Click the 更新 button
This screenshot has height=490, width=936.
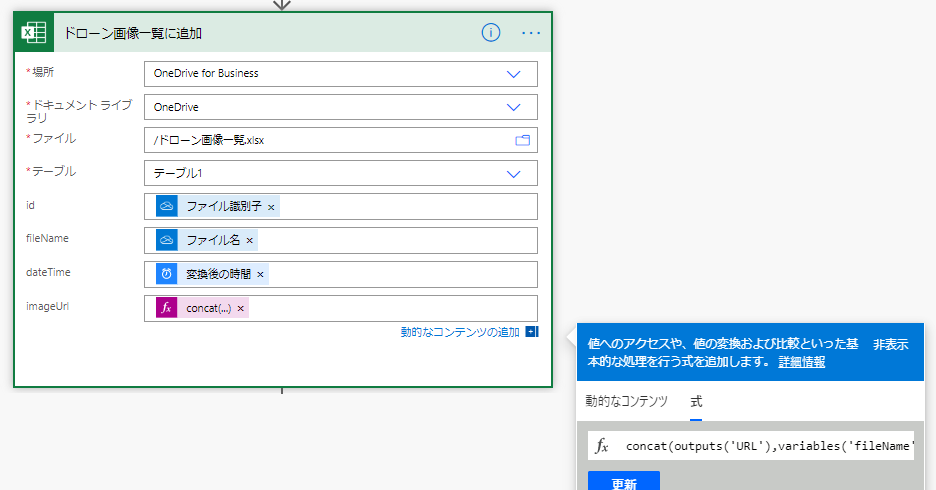pos(624,481)
